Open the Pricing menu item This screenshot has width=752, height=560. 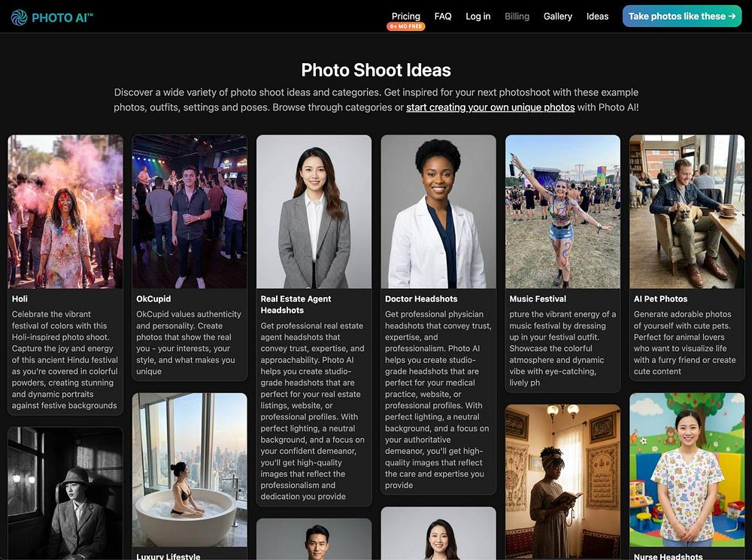point(406,17)
